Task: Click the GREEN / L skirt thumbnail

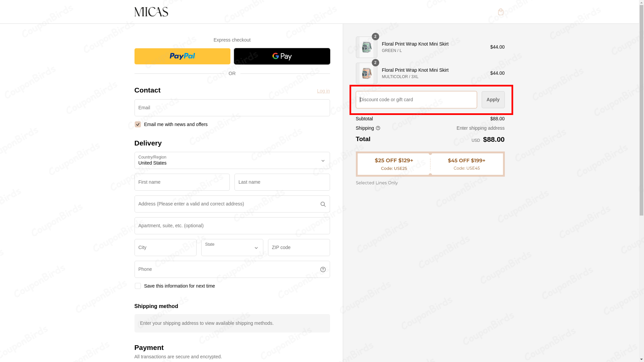Action: click(366, 47)
